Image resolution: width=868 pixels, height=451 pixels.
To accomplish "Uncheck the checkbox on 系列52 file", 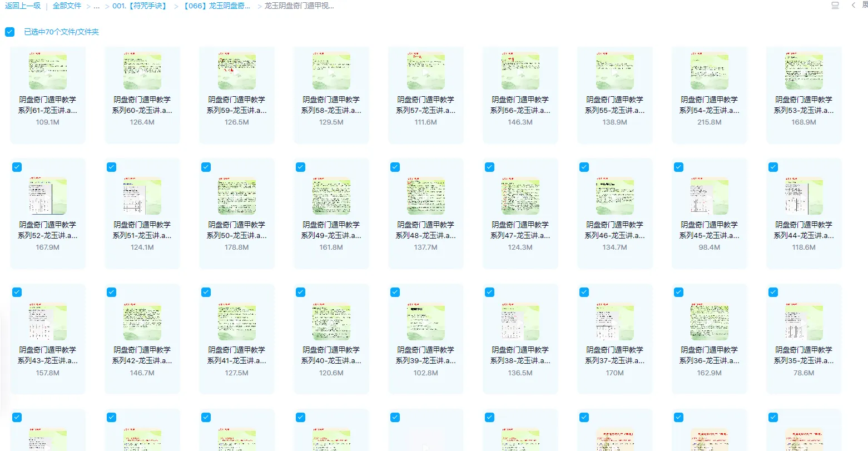I will point(17,167).
